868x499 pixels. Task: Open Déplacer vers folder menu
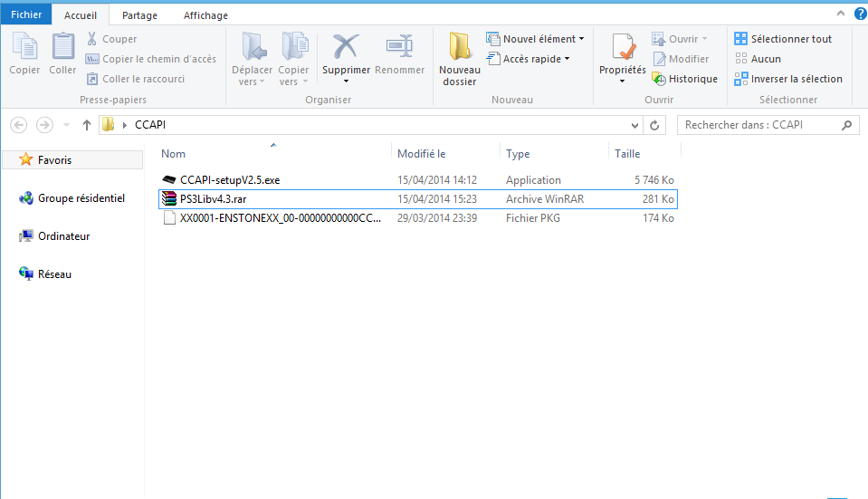pos(252,59)
